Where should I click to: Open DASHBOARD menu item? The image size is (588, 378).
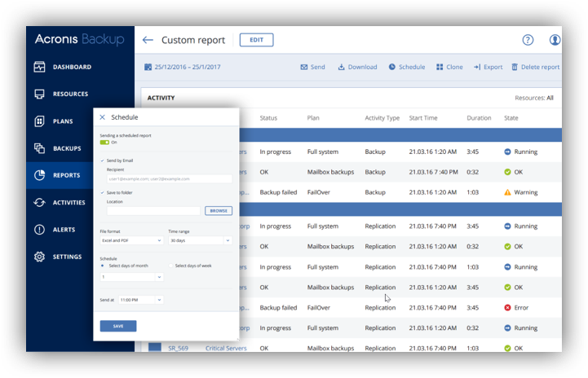[72, 67]
